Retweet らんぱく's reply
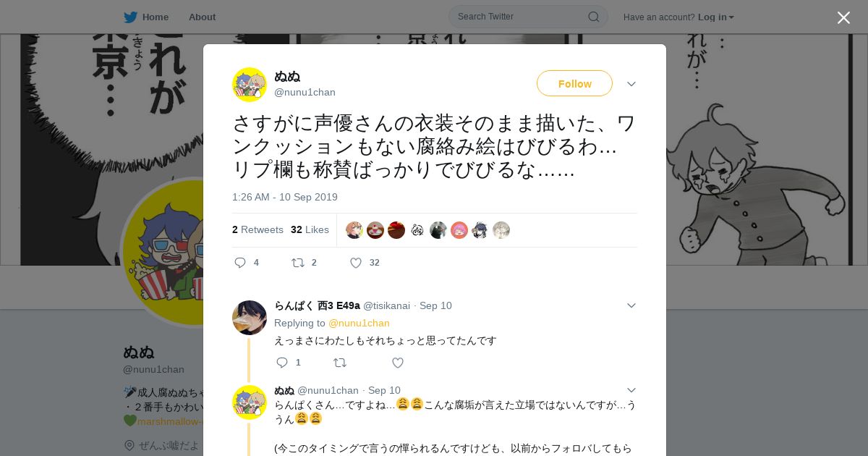 pyautogui.click(x=339, y=363)
